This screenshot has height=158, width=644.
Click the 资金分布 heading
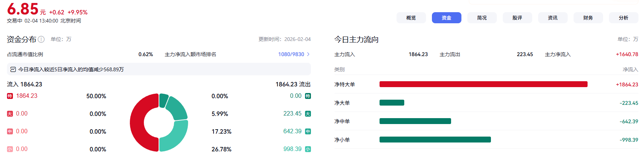pos(21,39)
